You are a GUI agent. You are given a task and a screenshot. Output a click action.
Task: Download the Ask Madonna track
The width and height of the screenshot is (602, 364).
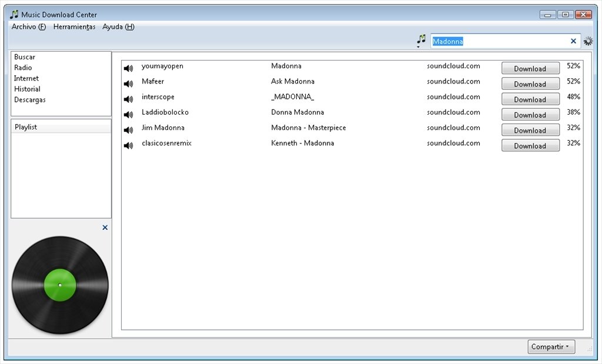coord(530,84)
